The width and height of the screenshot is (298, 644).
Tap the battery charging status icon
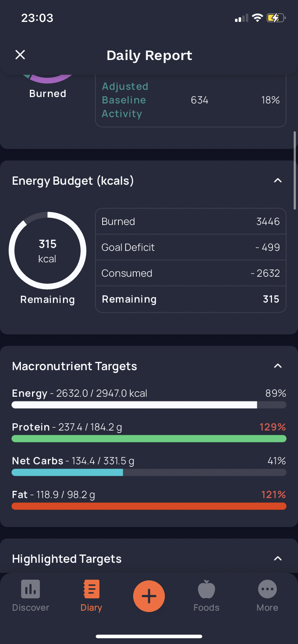276,18
